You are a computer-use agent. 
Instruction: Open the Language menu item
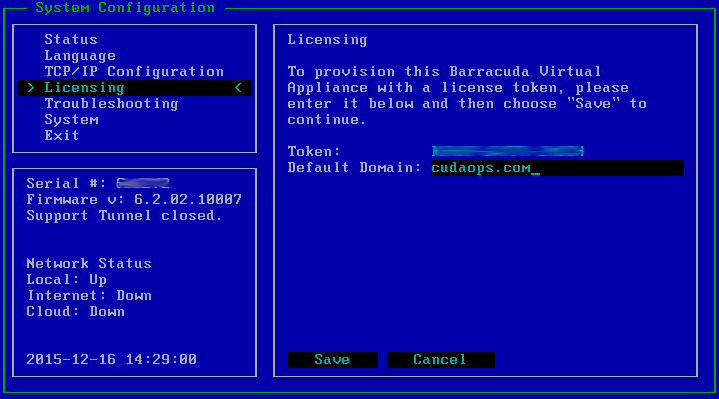tap(80, 55)
